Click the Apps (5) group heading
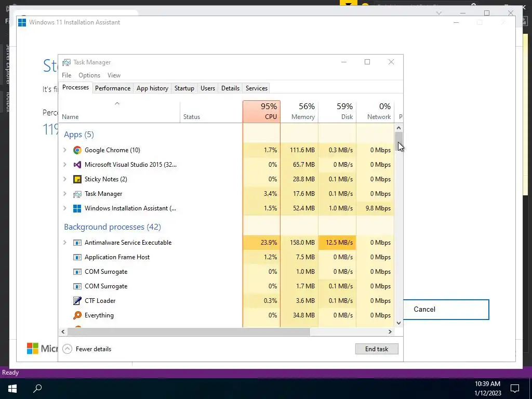Screen dimensions: 532x399 (79, 135)
